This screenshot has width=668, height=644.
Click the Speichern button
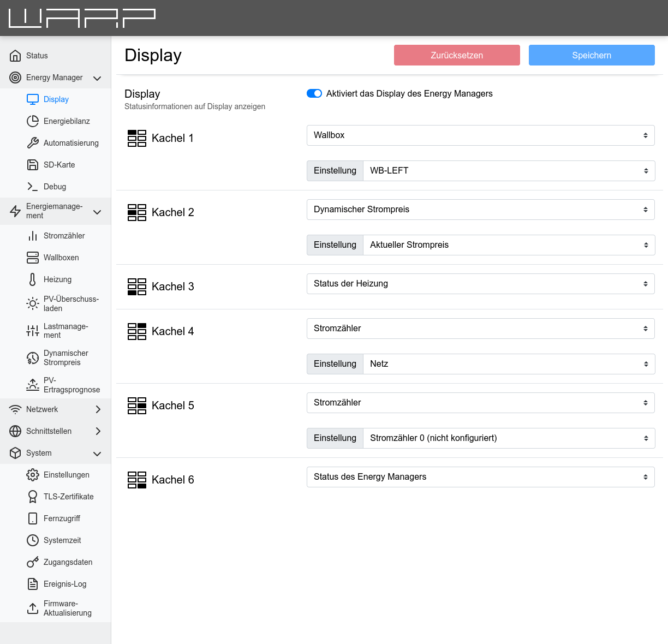(x=592, y=55)
